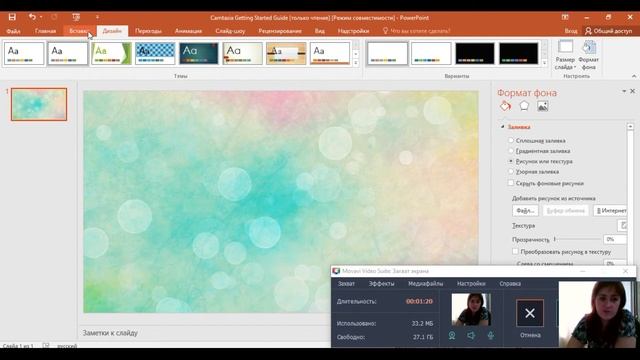Toggle webcam icon in Movavi capture window
The height and width of the screenshot is (360, 640).
click(x=452, y=336)
